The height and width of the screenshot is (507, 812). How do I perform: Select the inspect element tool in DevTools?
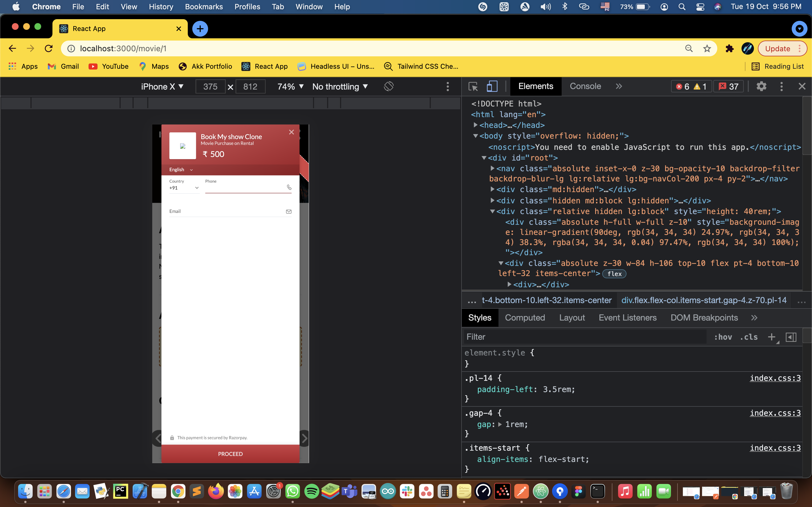[x=473, y=86]
